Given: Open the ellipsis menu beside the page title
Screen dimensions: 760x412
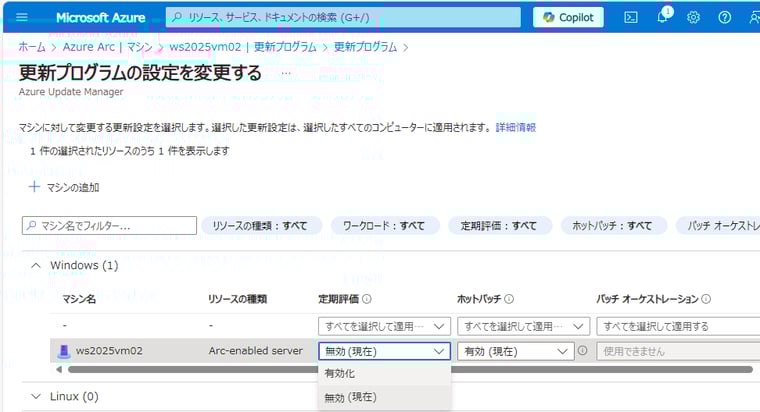Looking at the screenshot, I should pyautogui.click(x=286, y=74).
